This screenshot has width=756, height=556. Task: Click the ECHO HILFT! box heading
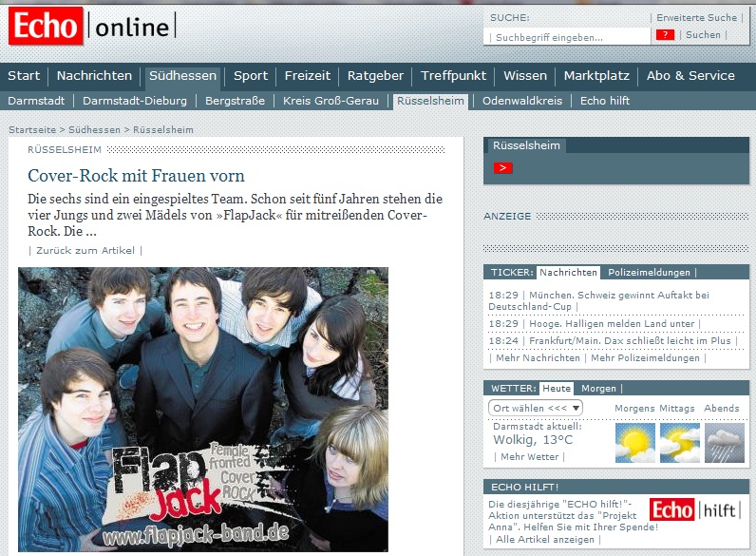point(524,487)
